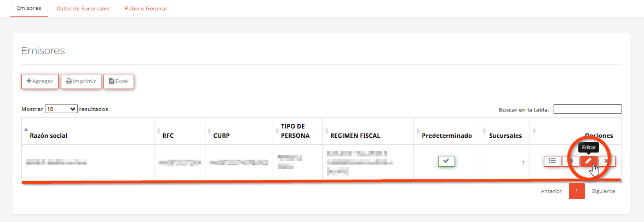644x222 pixels.
Task: Click the Agregar plus button
Action: pyautogui.click(x=40, y=81)
